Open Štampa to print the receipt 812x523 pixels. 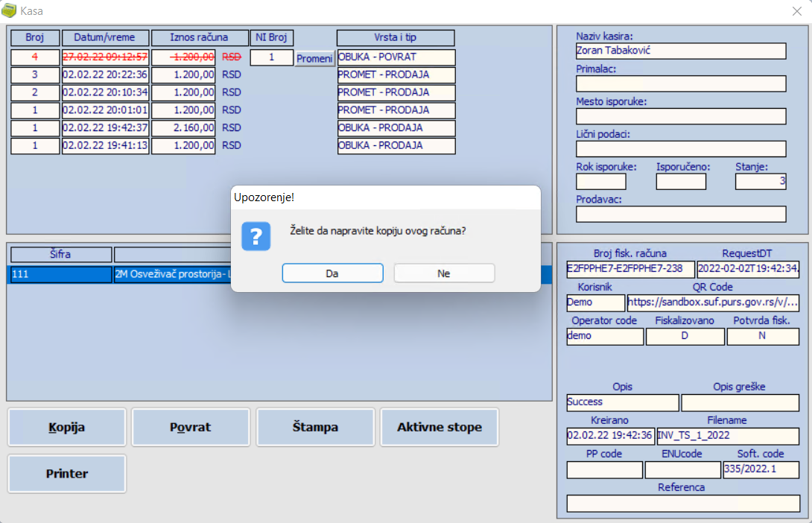[x=315, y=427]
